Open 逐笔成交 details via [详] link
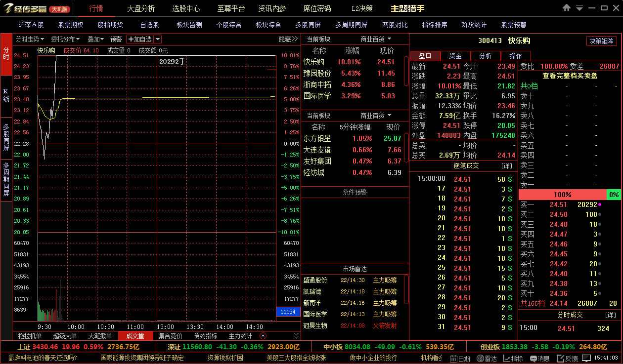The width and height of the screenshot is (623, 364). (507, 165)
